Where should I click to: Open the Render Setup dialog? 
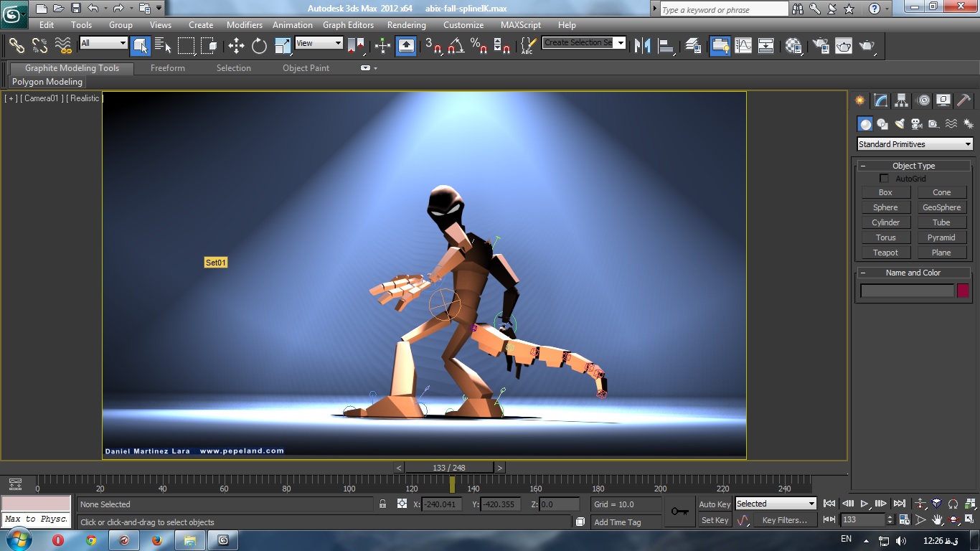click(821, 46)
